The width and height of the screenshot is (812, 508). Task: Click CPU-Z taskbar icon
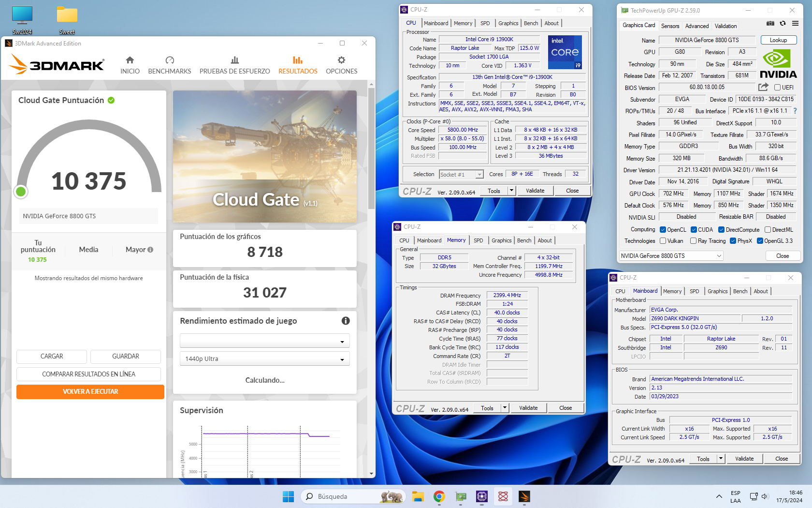482,496
